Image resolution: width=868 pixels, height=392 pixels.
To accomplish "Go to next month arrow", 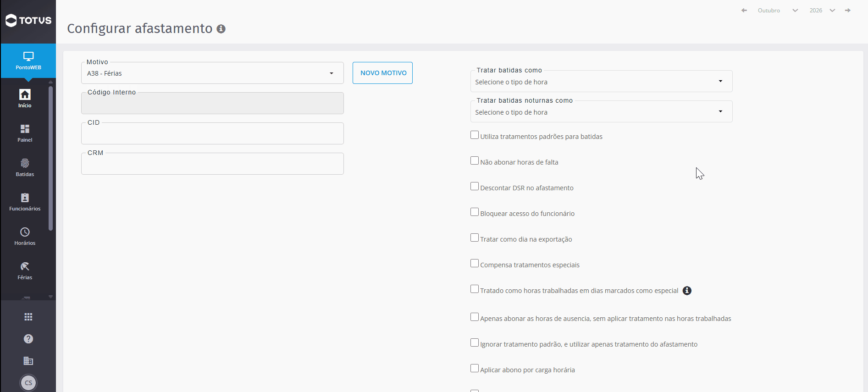I will click(848, 11).
